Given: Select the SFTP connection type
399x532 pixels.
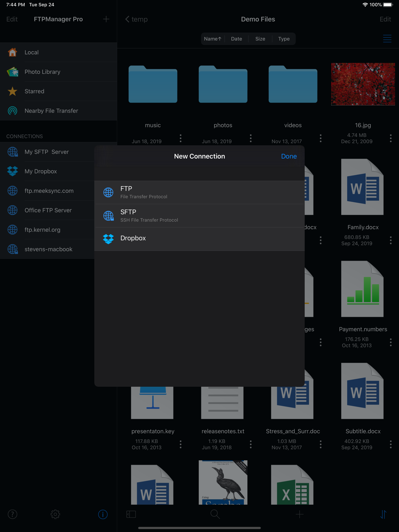Looking at the screenshot, I should (x=199, y=216).
